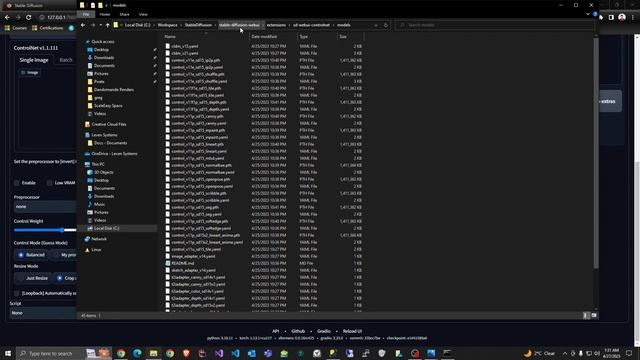Open Windows Start menu
The height and width of the screenshot is (360, 640).
coord(8,353)
